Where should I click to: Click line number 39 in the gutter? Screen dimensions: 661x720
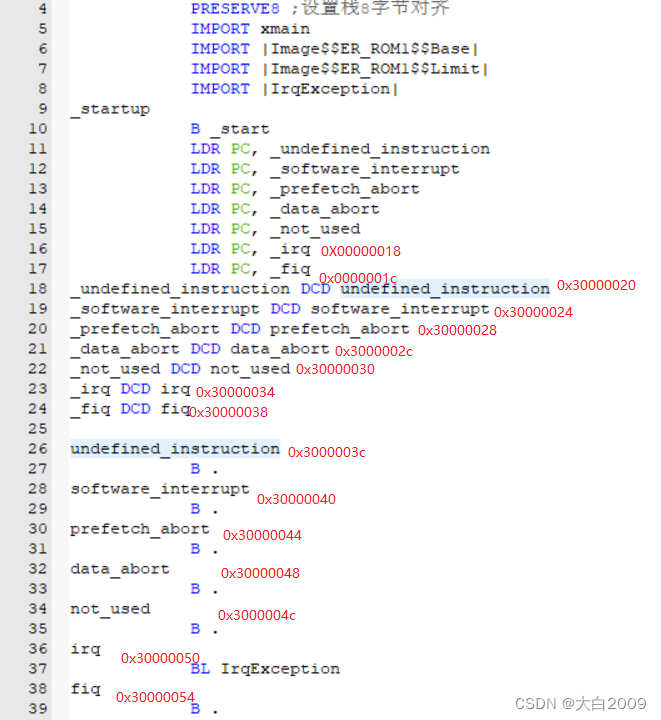[x=38, y=709]
